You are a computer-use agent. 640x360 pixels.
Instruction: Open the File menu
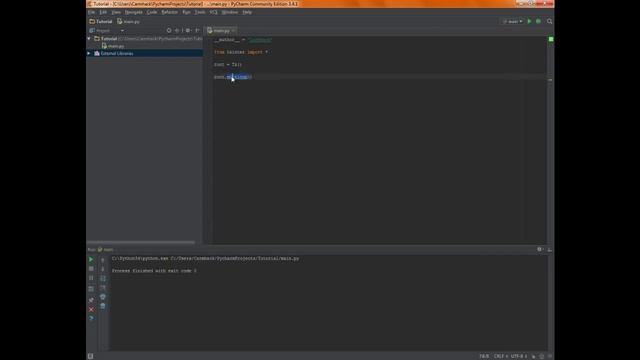tap(91, 12)
